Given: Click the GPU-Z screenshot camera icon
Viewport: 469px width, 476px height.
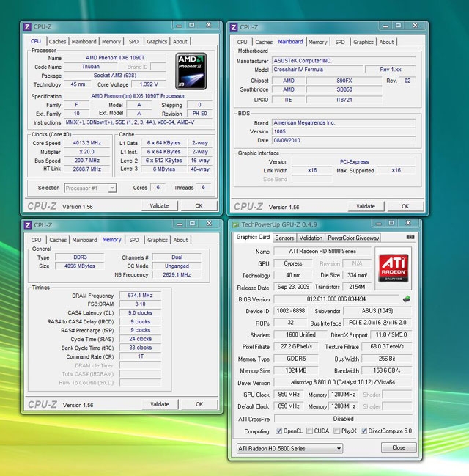Looking at the screenshot, I should [x=410, y=237].
